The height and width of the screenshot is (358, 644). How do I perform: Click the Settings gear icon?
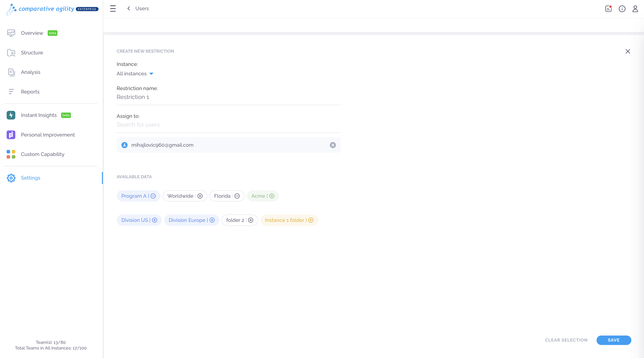11,178
